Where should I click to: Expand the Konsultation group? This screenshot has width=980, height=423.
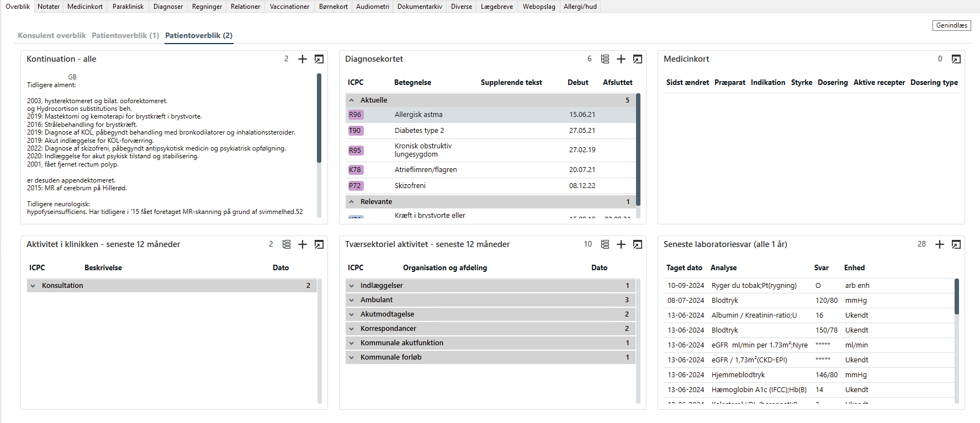coord(33,286)
